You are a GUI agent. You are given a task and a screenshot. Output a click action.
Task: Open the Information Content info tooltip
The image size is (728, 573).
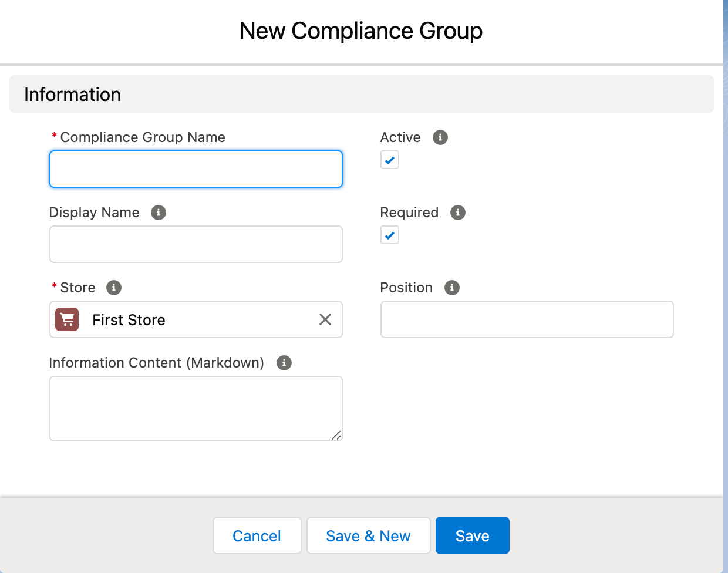tap(284, 363)
